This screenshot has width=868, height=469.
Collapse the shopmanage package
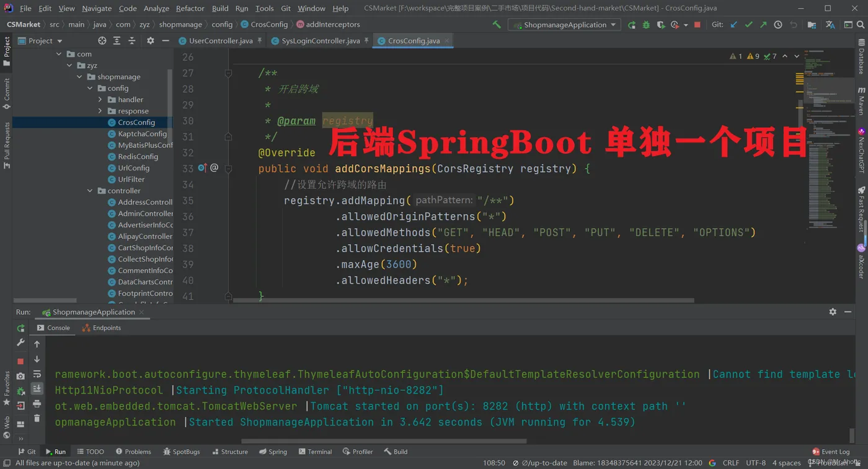(x=79, y=77)
